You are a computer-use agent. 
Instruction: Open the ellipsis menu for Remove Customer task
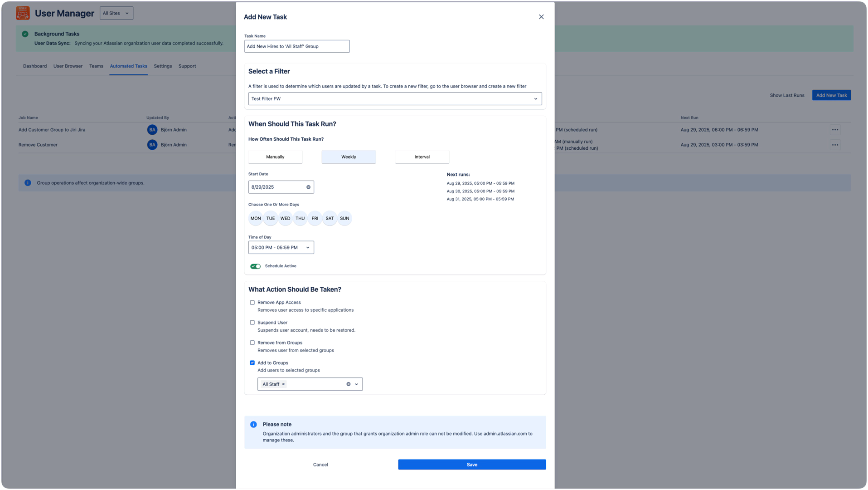tap(836, 144)
